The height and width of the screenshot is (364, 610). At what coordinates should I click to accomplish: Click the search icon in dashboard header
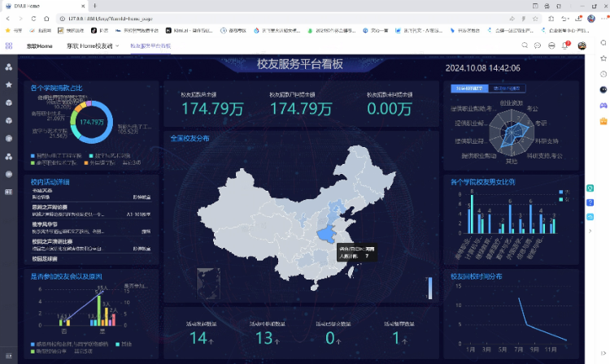tap(525, 45)
